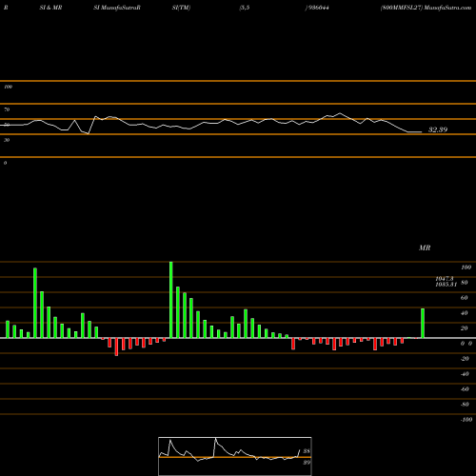Image resolution: width=476 pixels, height=476 pixels.
Task: Click the 20 label on MR axis
Action: pos(465,328)
